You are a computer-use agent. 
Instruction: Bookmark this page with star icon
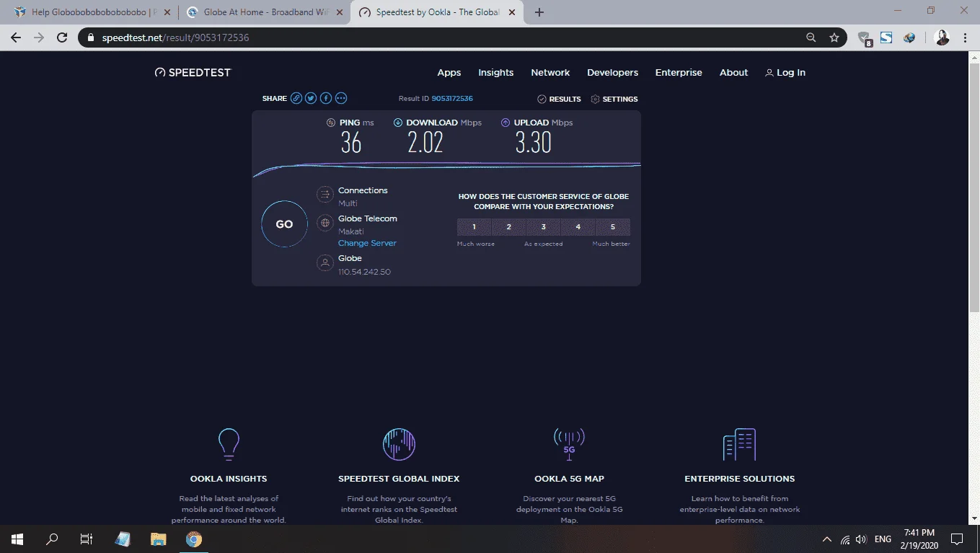coord(834,37)
